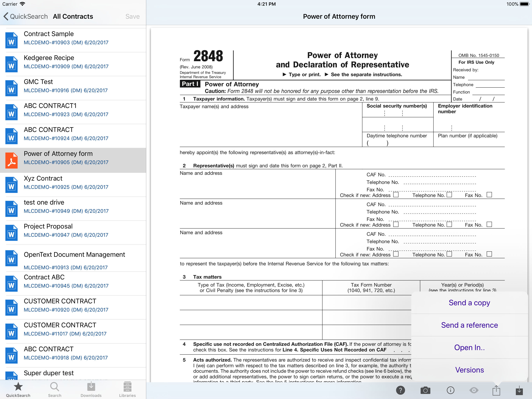532x399 pixels.
Task: Open the QuickSearch star tab
Action: pos(18,390)
